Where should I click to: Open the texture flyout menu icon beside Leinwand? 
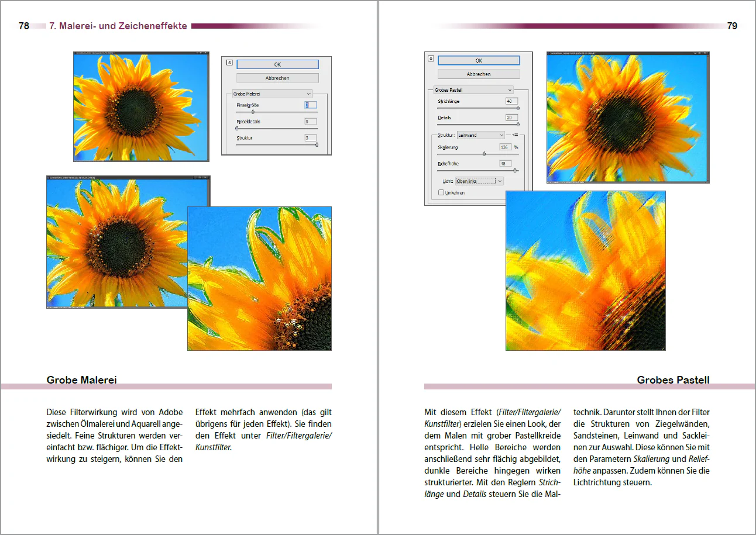coord(516,134)
